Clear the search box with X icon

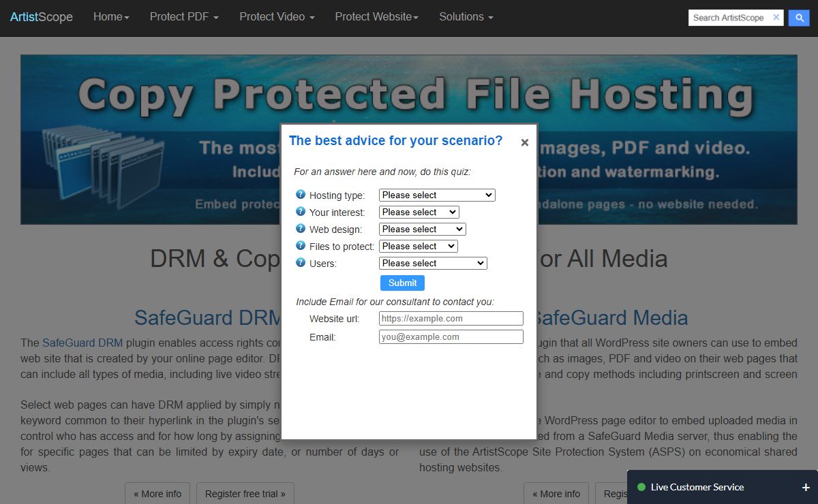776,18
